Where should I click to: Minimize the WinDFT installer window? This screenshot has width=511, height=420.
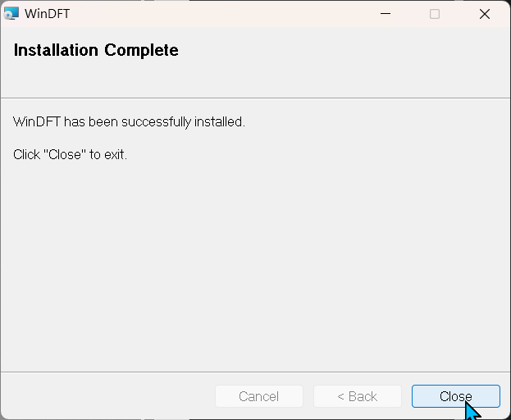[386, 14]
